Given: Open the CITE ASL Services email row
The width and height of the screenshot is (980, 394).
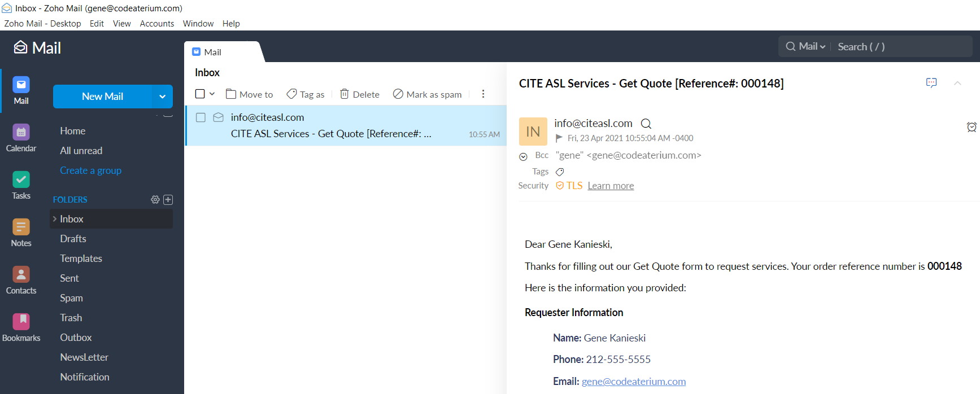Looking at the screenshot, I should click(346, 125).
